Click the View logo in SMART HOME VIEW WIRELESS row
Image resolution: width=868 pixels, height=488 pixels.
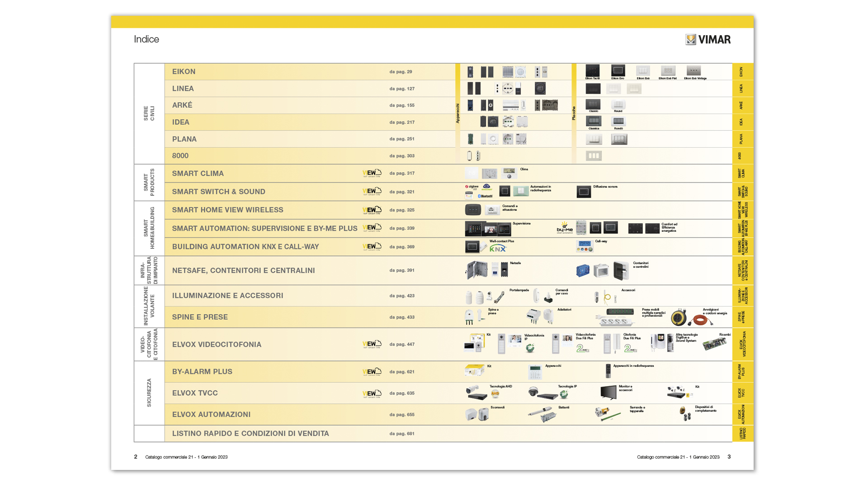coord(372,210)
